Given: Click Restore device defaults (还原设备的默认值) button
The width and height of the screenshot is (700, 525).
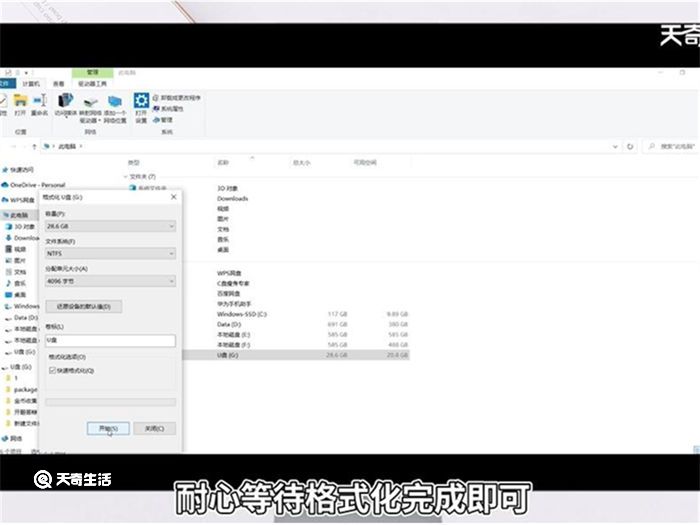Looking at the screenshot, I should coord(83,307).
